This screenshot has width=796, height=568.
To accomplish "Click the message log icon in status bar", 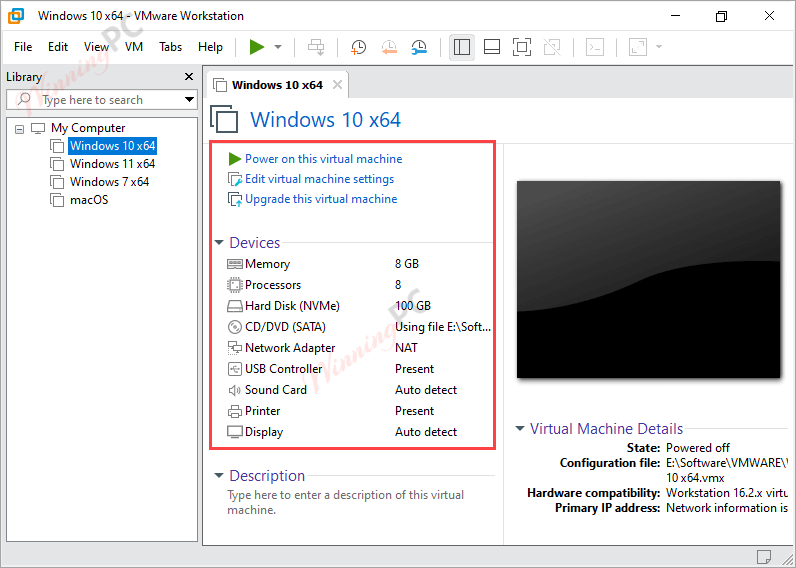I will [764, 556].
